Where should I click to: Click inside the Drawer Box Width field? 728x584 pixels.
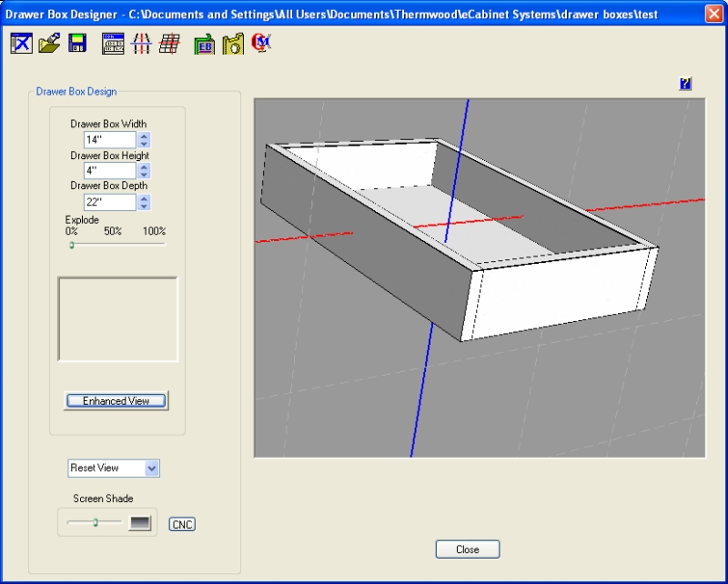coord(109,140)
